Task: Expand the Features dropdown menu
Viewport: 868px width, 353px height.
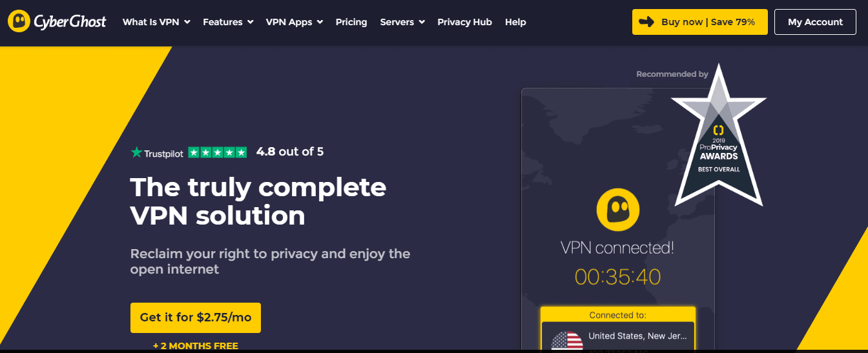Action: 228,22
